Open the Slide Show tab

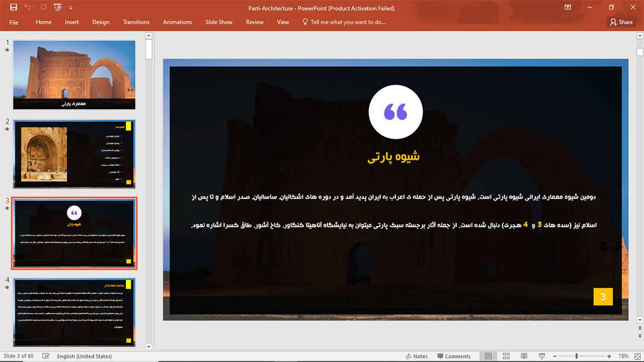click(219, 22)
